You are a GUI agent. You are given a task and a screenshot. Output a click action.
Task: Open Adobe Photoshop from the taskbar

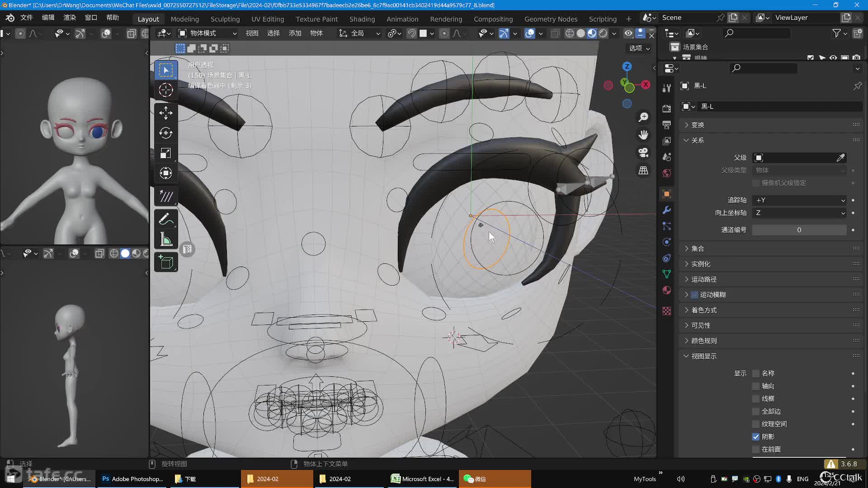pyautogui.click(x=132, y=479)
